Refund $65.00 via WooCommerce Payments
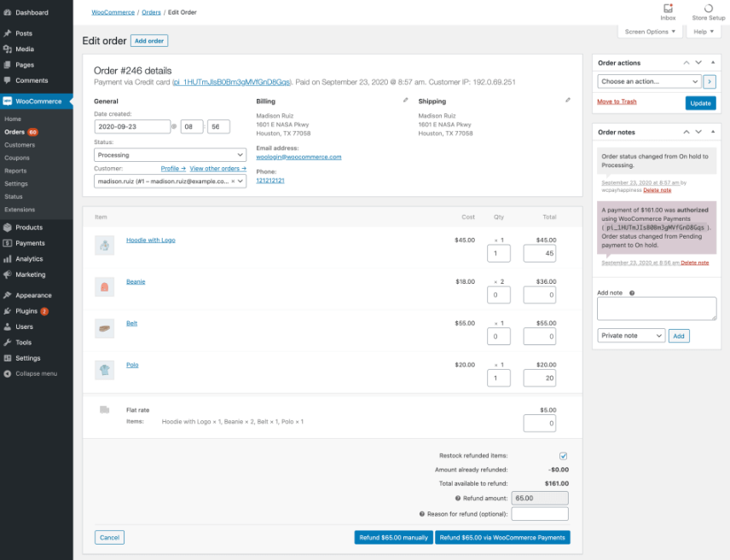The image size is (730, 560). 502,537
